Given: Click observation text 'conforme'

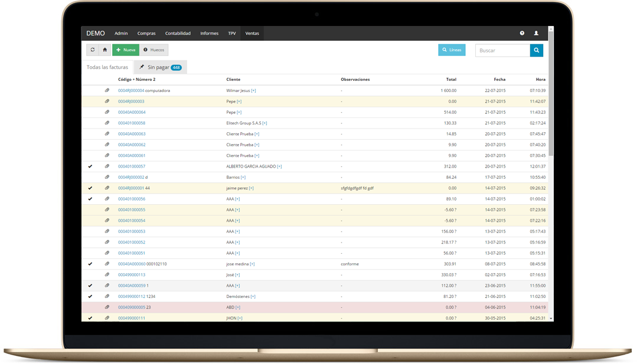Looking at the screenshot, I should [x=349, y=264].
